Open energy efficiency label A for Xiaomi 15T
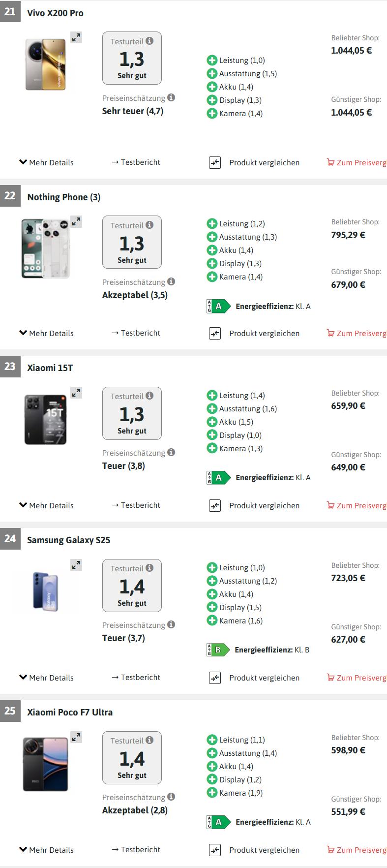387x868 pixels. coord(218,478)
